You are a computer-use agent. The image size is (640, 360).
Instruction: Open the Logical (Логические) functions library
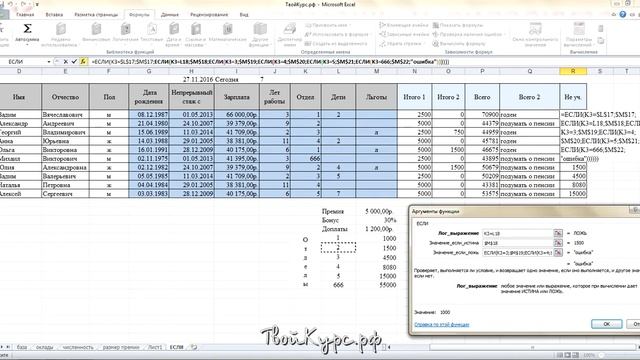[x=126, y=33]
